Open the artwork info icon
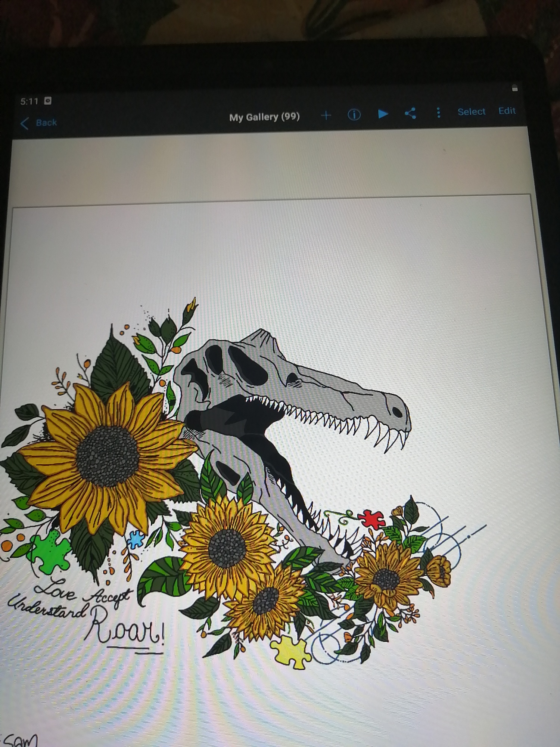 (x=354, y=115)
